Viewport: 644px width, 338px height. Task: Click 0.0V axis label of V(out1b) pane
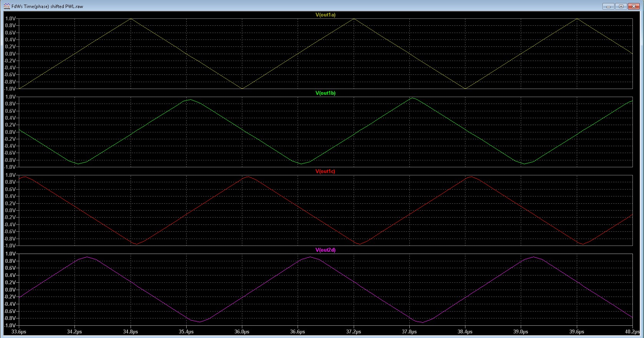[x=10, y=132]
